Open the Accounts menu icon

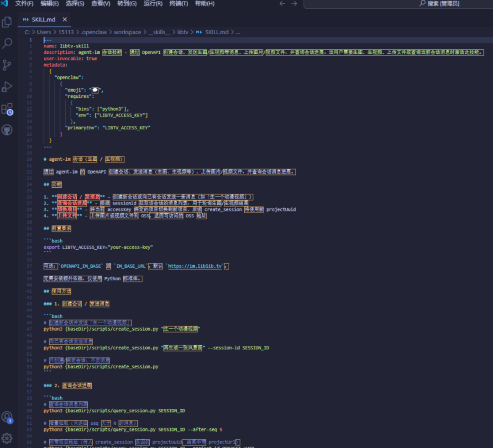point(7,417)
